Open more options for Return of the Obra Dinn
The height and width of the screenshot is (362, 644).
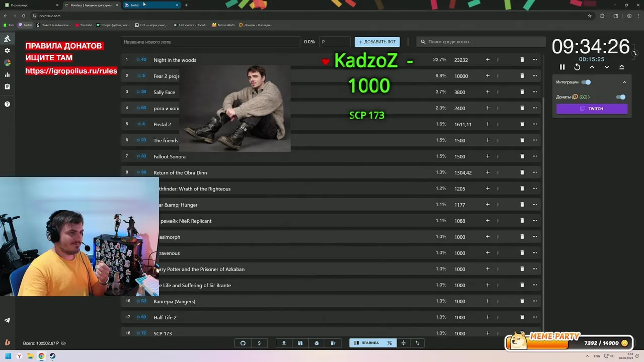534,172
